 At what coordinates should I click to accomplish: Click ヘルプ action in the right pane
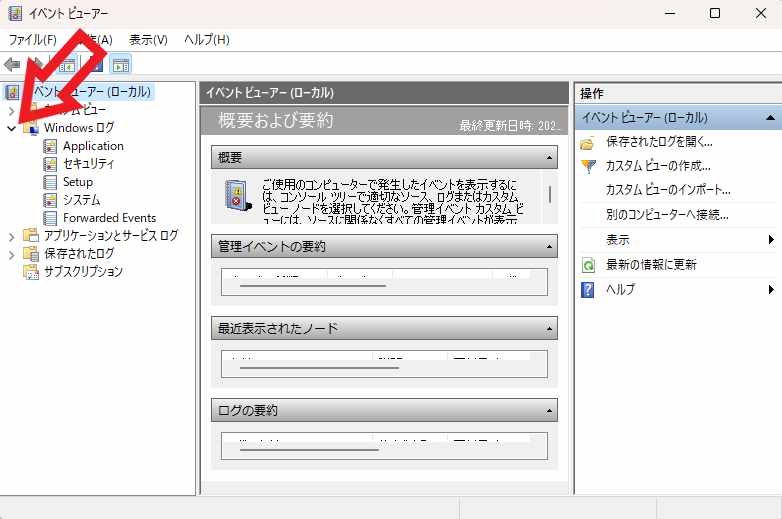620,290
